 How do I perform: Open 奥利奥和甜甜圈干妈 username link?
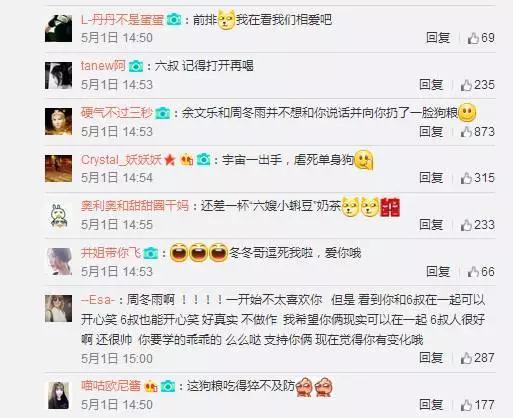click(135, 206)
